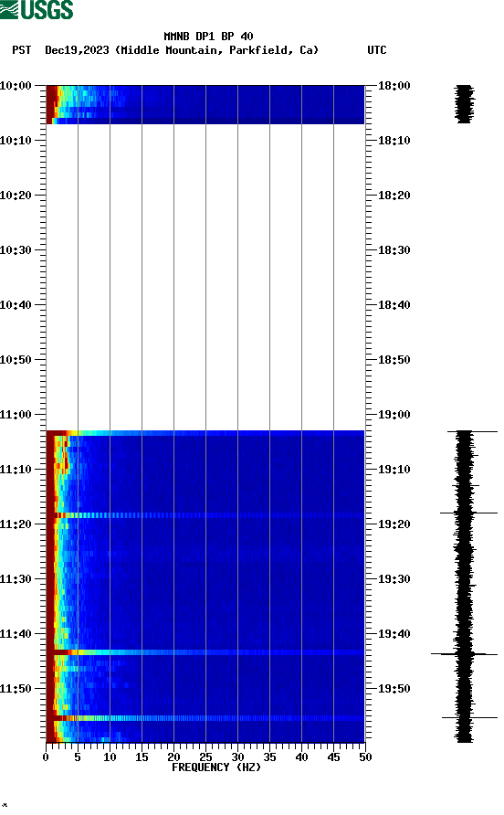Click the 11:10 PST time label
Screen dimensions: 504x815
(16, 470)
